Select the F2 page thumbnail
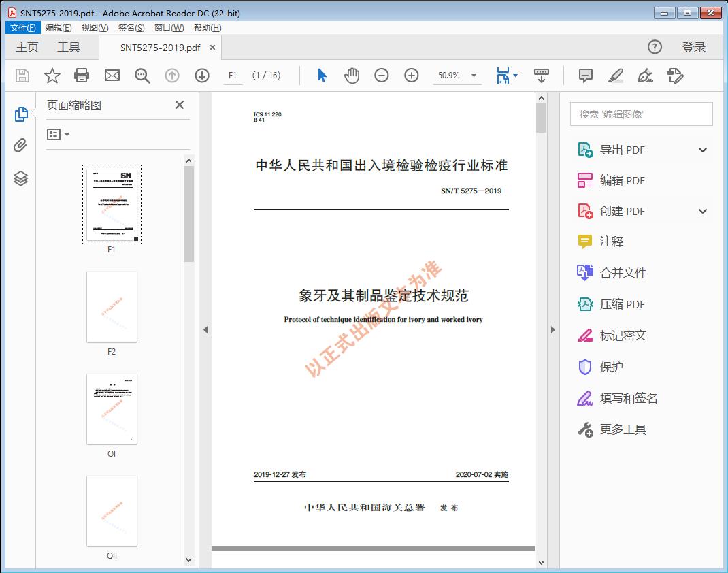 click(x=112, y=307)
